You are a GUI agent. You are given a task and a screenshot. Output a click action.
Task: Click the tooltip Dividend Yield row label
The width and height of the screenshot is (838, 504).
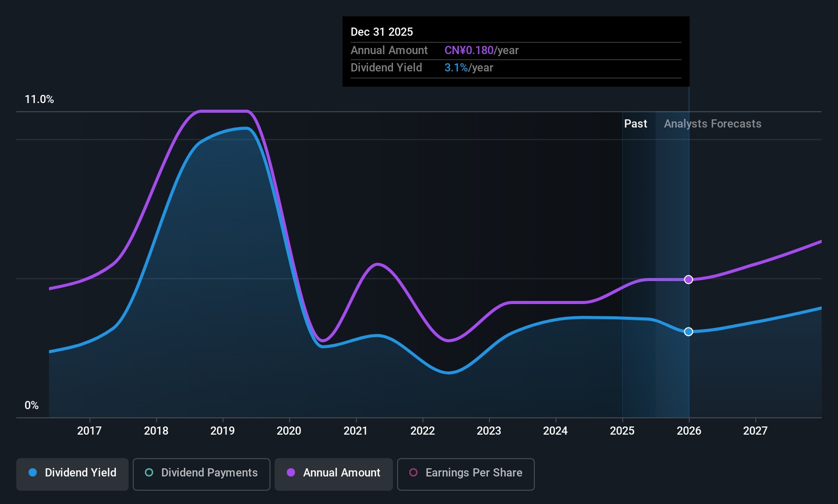(x=386, y=68)
